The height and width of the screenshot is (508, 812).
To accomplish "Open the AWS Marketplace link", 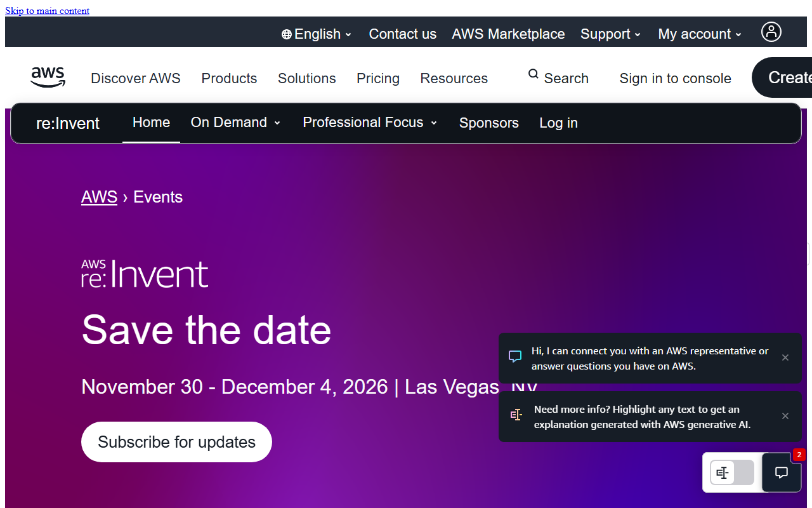I will [x=508, y=34].
